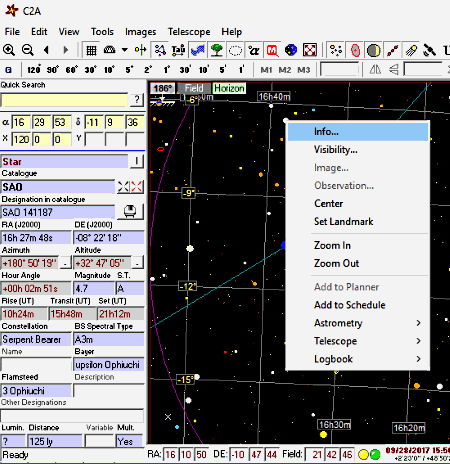The height and width of the screenshot is (464, 450).
Task: Set field of view to 30° button
Action: coord(90,70)
